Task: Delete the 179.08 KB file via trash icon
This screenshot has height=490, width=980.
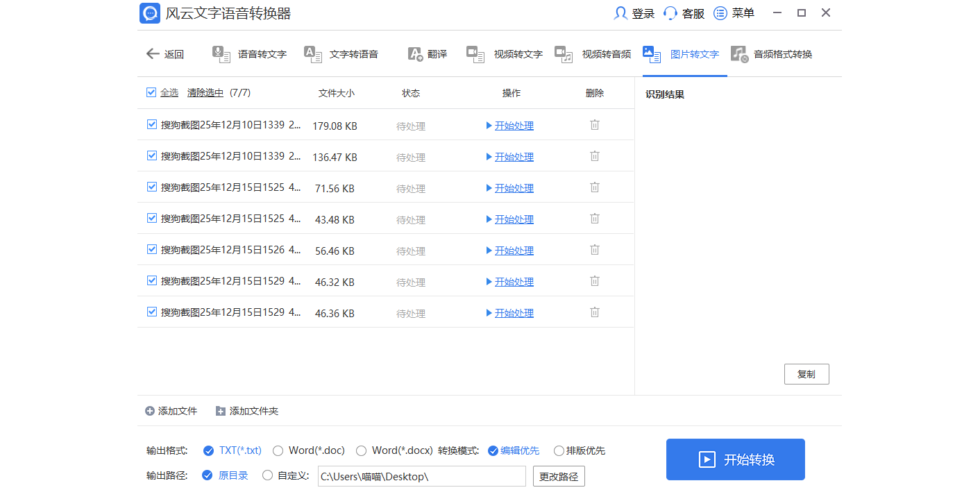Action: [x=594, y=124]
